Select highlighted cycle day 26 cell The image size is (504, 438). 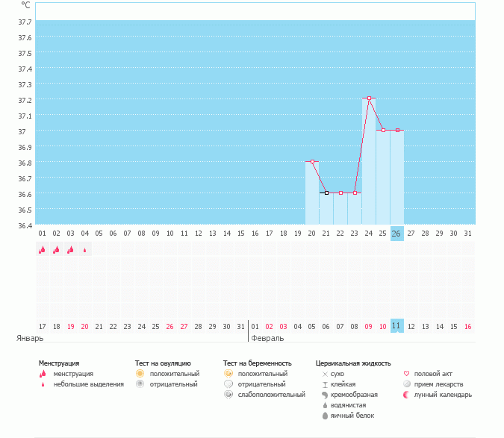coord(396,234)
